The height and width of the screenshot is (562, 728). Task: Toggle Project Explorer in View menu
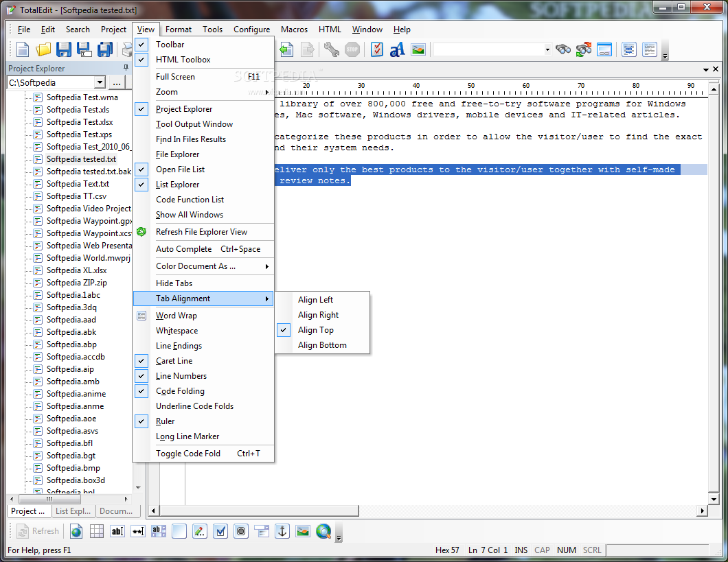coord(203,109)
